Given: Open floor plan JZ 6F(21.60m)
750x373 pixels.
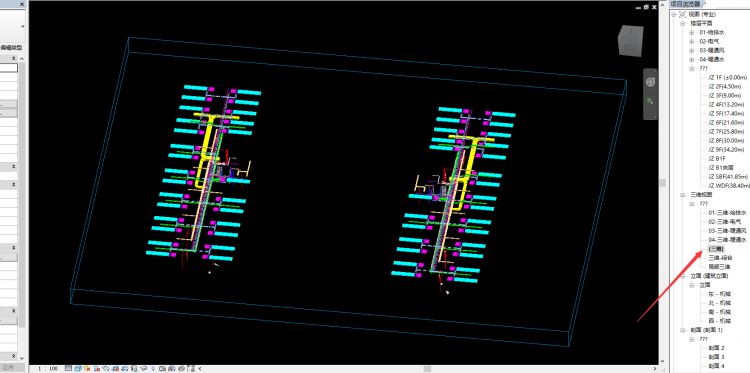Looking at the screenshot, I should pos(726,123).
